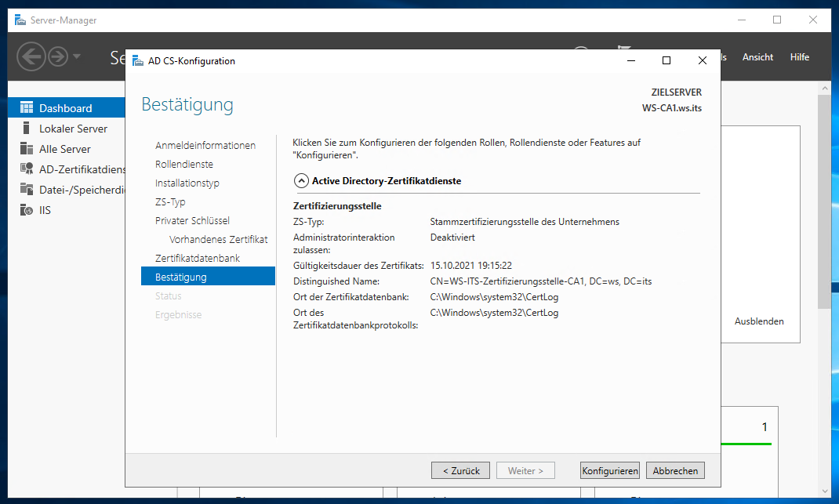Screen dimensions: 839x504
Task: Maximize the AD CS-Konfiguration dialog
Action: coord(666,60)
